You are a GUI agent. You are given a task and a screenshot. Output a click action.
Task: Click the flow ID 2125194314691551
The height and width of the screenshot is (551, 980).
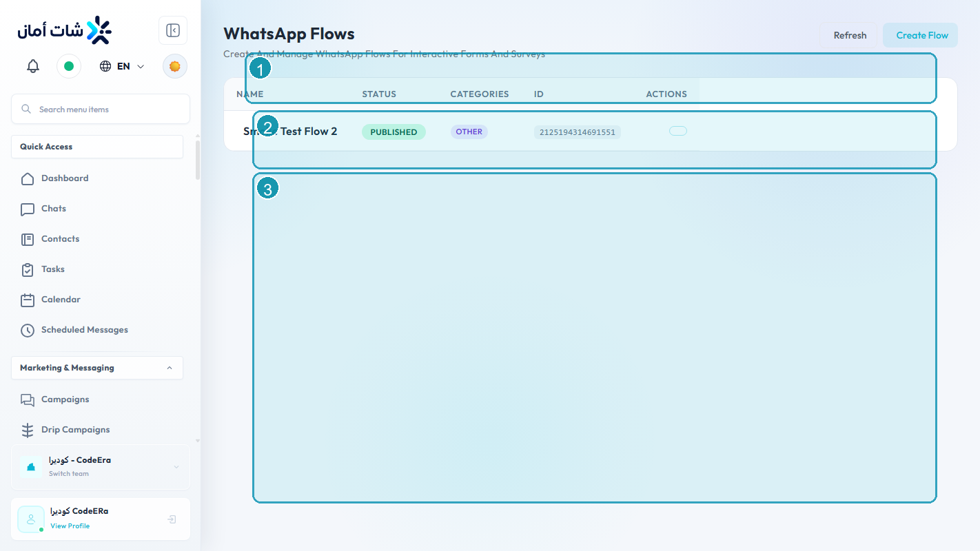(x=578, y=132)
